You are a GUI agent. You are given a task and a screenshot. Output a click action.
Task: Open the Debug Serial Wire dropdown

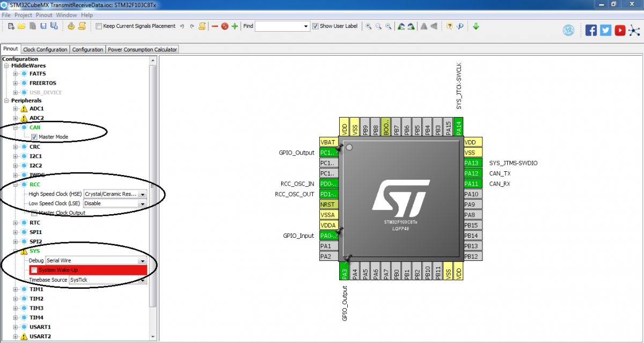point(142,260)
